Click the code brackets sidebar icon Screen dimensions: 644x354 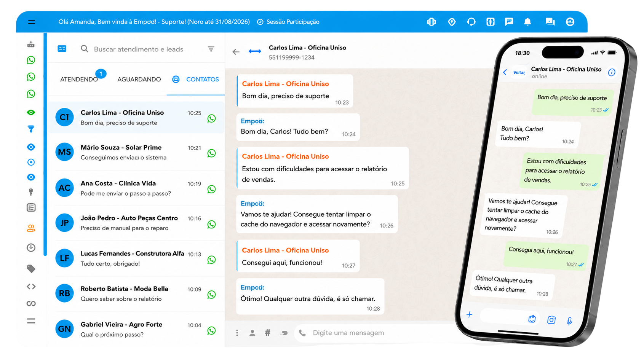point(31,286)
